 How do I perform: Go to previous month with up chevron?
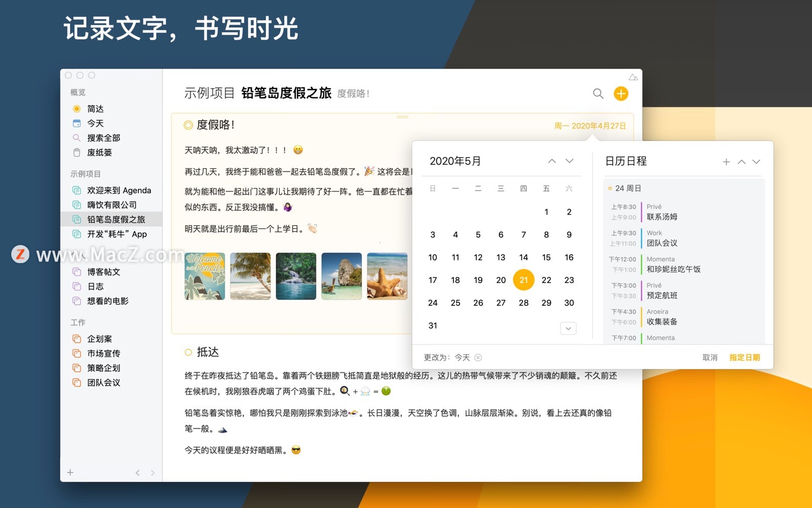tap(552, 161)
